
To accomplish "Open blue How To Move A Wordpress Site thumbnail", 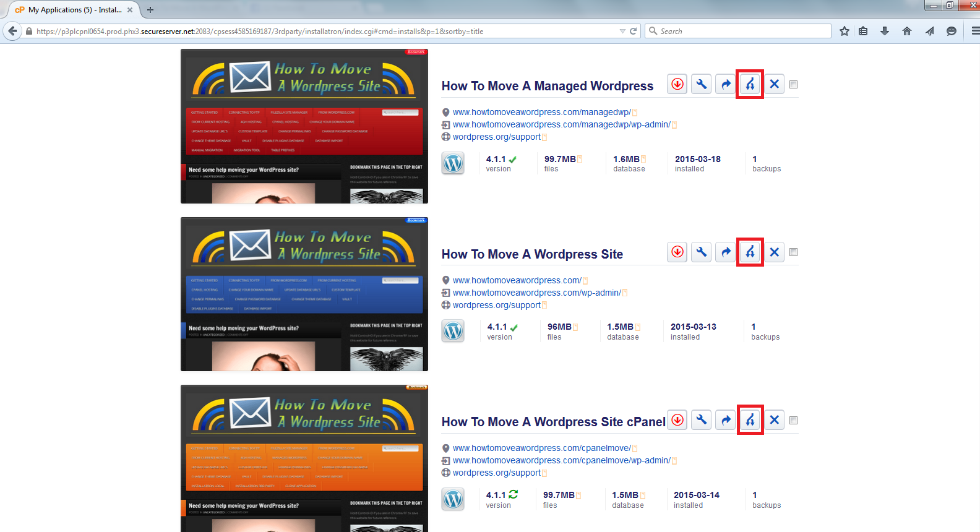I will click(x=304, y=294).
